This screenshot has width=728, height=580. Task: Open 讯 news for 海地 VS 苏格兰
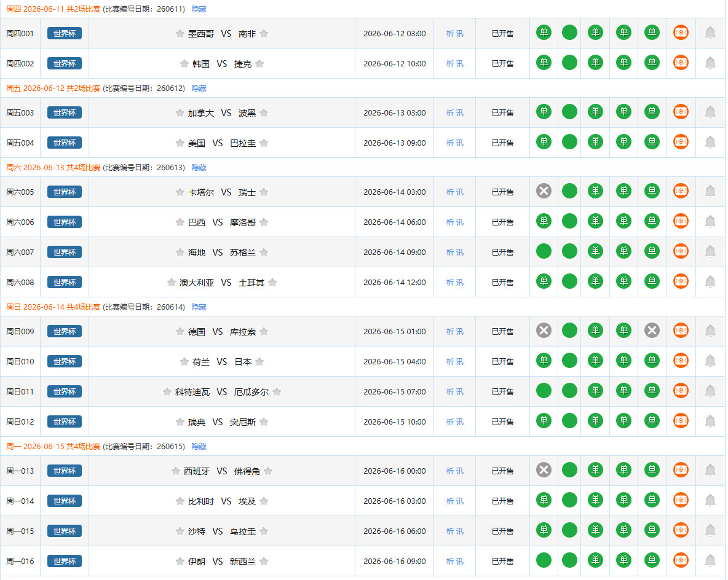point(460,252)
